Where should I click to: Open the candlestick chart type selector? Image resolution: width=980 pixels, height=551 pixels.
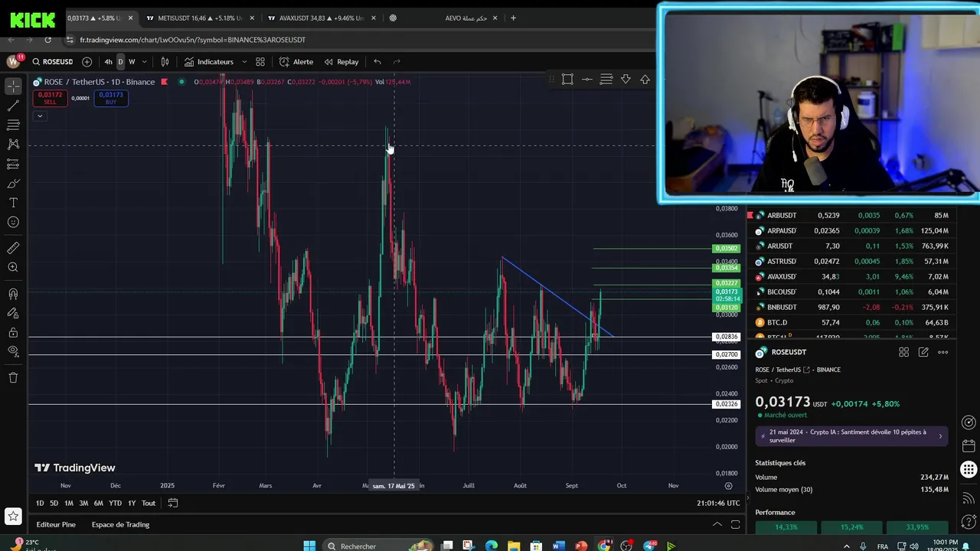click(x=165, y=62)
